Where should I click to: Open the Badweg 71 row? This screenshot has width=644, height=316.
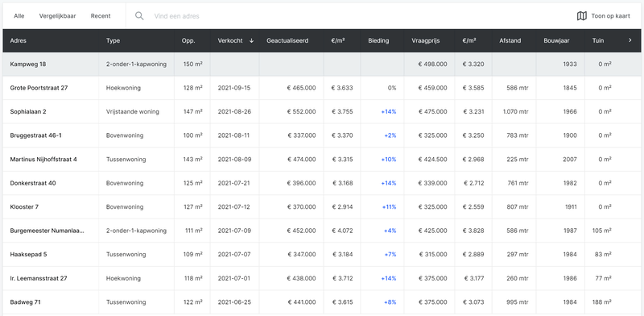(x=322, y=302)
